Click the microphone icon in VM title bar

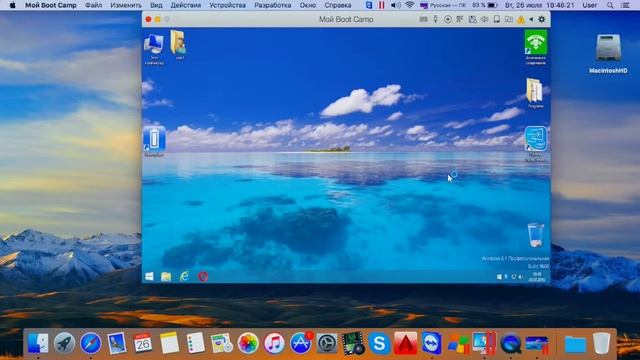[x=436, y=19]
